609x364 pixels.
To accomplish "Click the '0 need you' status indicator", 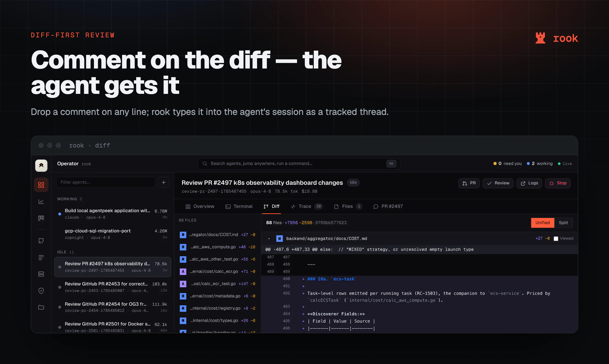I will point(507,164).
